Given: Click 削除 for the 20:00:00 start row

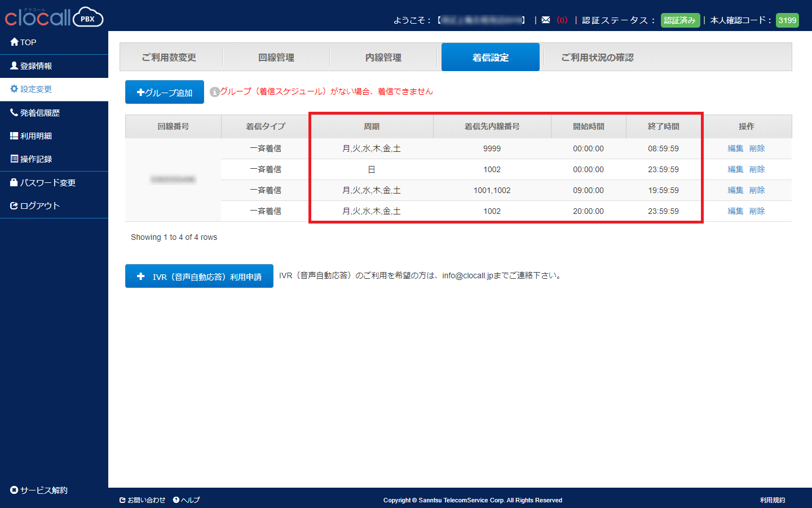Looking at the screenshot, I should [757, 211].
